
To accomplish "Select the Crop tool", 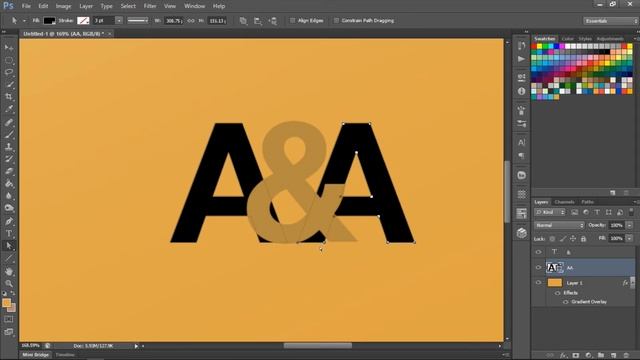I will (9, 97).
